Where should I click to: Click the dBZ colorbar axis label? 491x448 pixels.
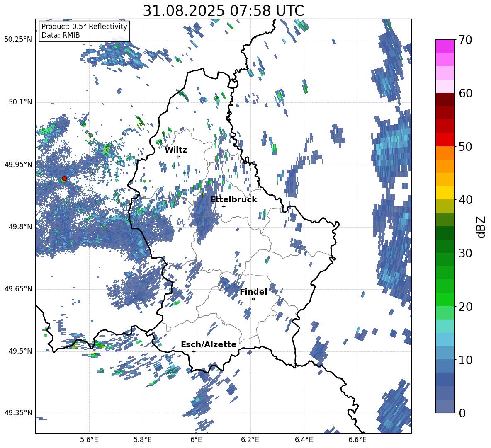(481, 227)
